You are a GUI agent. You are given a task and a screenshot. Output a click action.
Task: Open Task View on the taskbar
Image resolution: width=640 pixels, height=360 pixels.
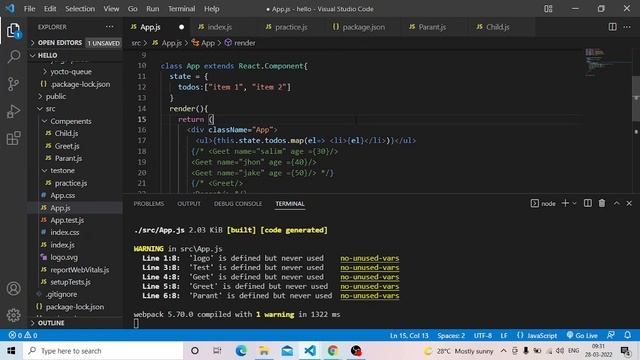pos(217,351)
